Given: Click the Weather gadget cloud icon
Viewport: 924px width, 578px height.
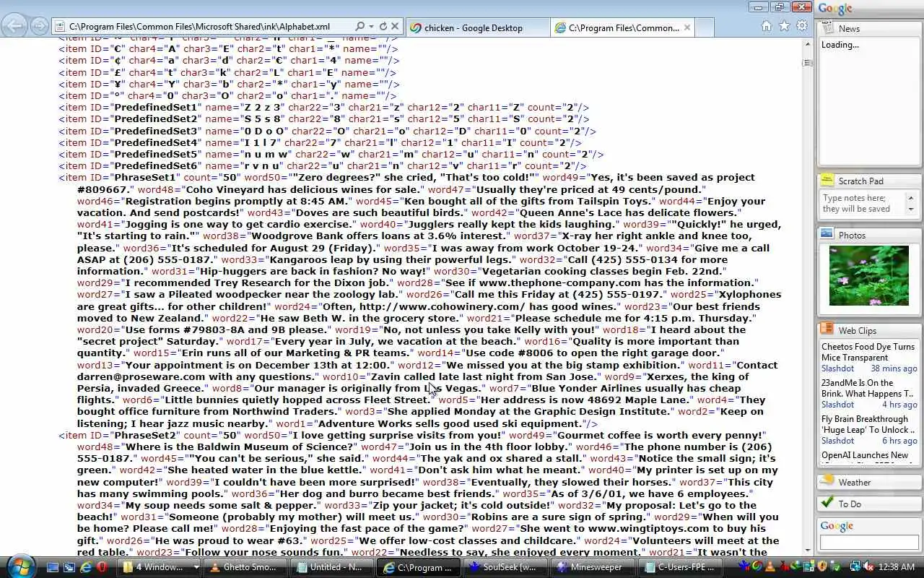Looking at the screenshot, I should click(827, 481).
